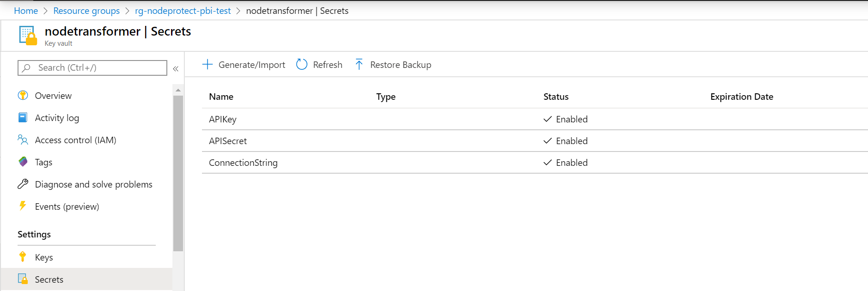Sort by the Type column header

pyautogui.click(x=386, y=97)
